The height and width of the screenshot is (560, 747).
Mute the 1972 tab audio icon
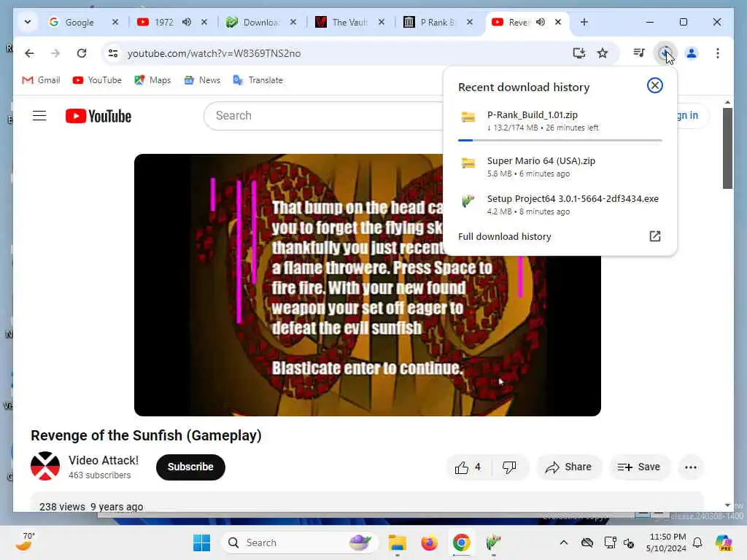pos(187,22)
